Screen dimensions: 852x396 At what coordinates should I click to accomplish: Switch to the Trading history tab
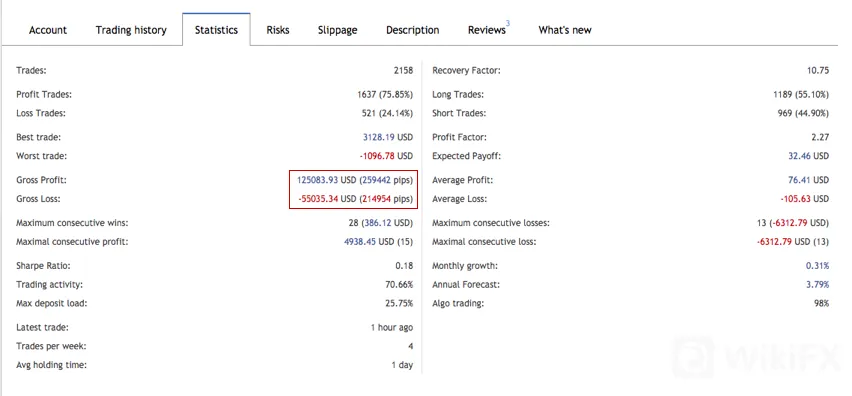click(131, 30)
